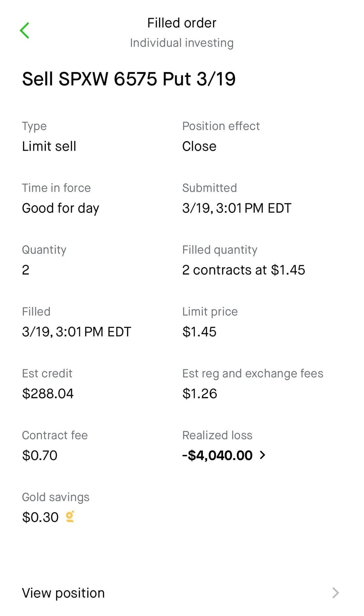Expand the Realized loss chevron arrow
Image resolution: width=364 pixels, height=616 pixels.
click(x=263, y=455)
